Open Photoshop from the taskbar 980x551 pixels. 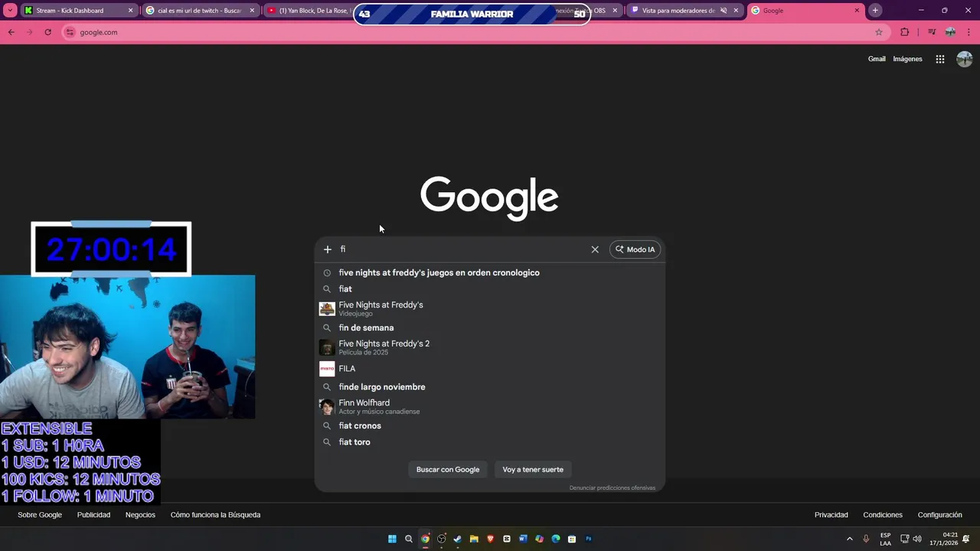pyautogui.click(x=589, y=539)
